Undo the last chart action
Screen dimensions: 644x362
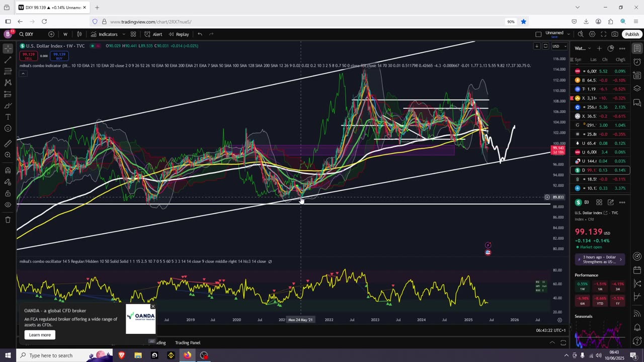200,34
